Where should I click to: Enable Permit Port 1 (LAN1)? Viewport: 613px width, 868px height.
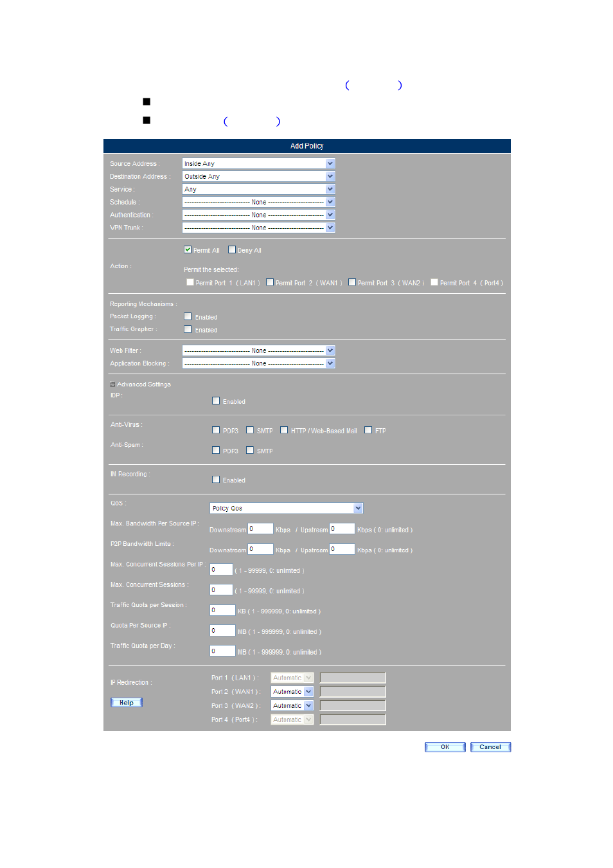(x=190, y=282)
